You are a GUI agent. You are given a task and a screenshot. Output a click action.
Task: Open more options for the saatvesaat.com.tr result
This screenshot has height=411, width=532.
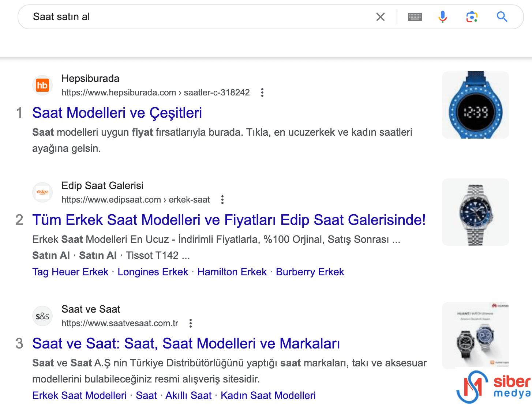coord(190,323)
